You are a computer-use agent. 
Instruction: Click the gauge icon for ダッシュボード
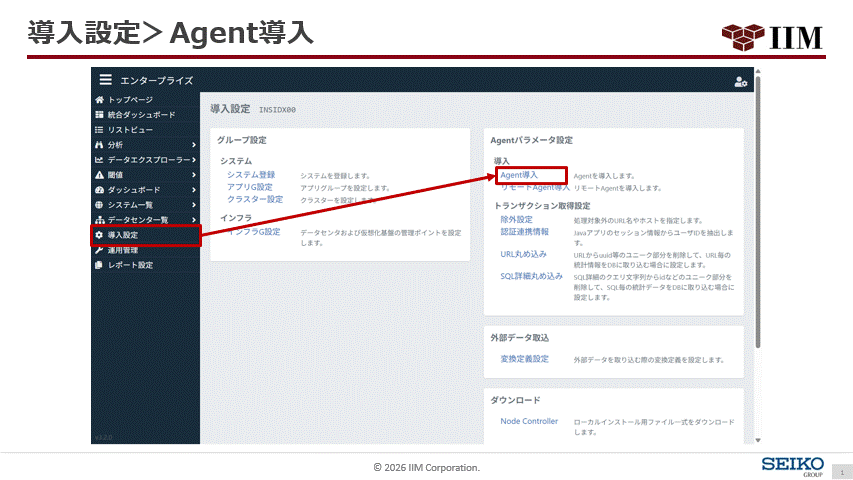point(99,190)
